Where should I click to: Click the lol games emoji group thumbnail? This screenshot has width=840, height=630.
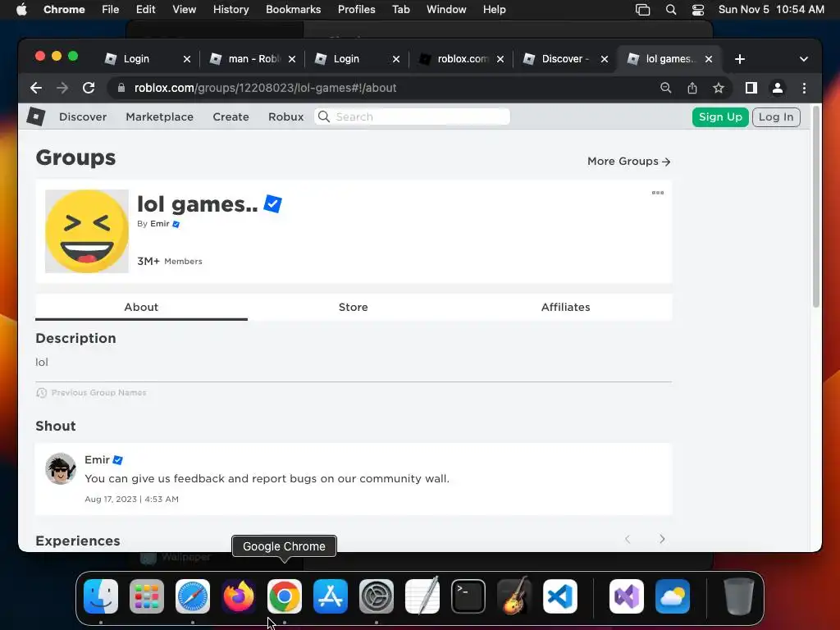coord(87,231)
